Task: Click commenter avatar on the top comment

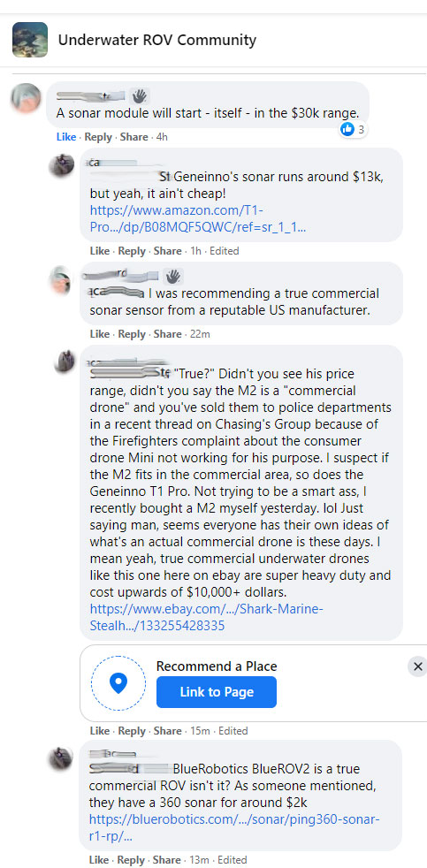Action: pos(26,98)
